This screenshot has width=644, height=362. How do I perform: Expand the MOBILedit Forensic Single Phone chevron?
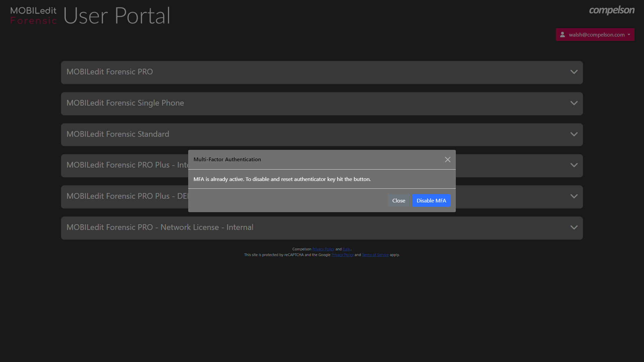coord(574,103)
